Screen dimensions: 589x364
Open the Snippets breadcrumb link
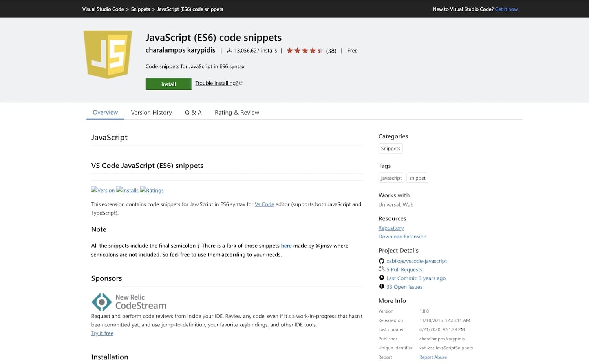point(141,9)
